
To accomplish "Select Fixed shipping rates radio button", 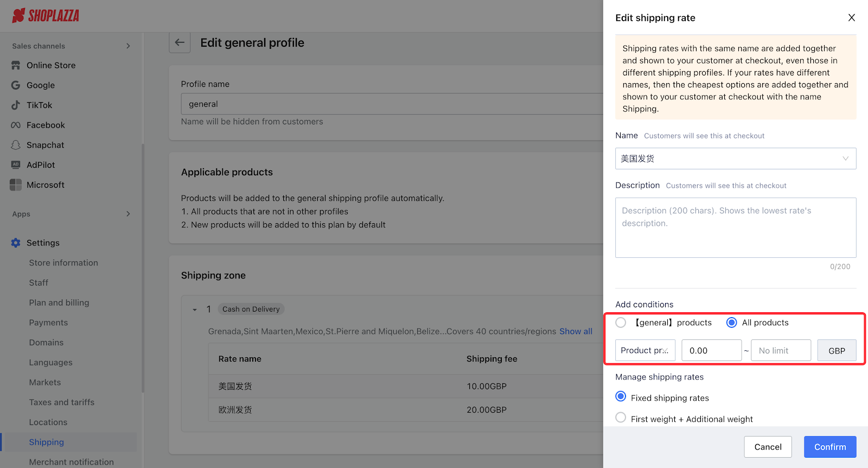I will (621, 397).
